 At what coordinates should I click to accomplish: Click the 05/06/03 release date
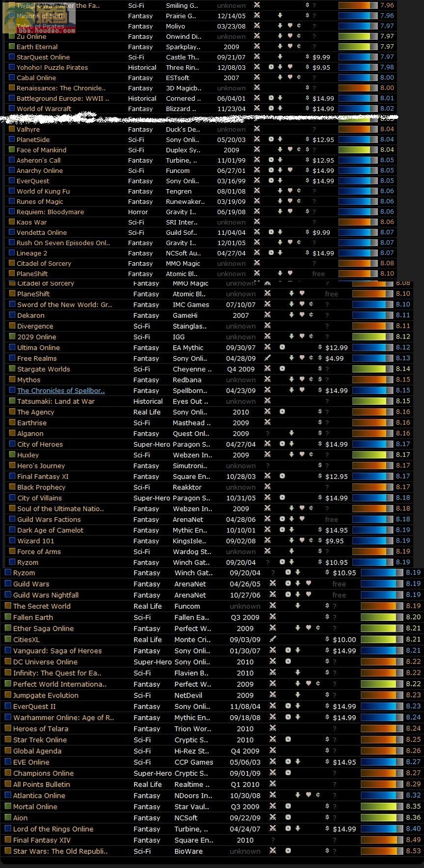click(245, 762)
